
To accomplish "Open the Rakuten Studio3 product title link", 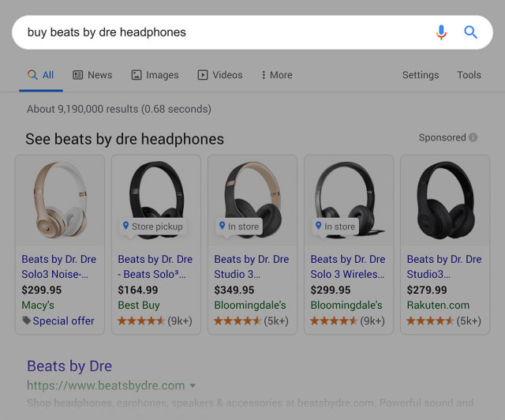I will pyautogui.click(x=444, y=267).
